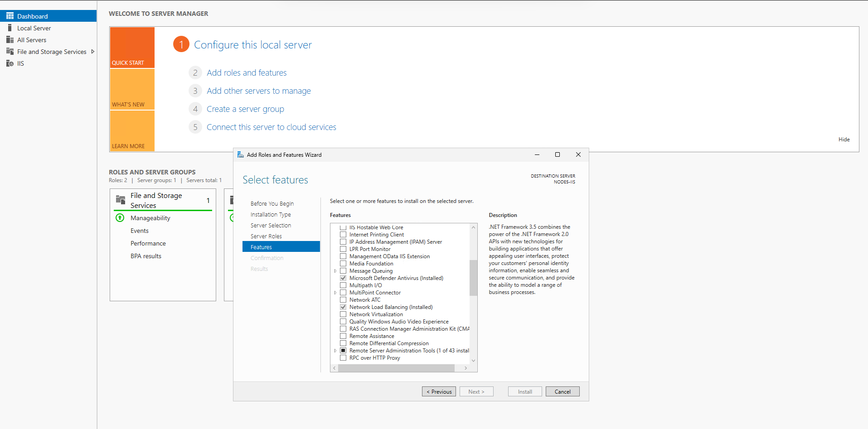Screen dimensions: 868x429
Task: Click the File and Storage Services tile icon
Action: (121, 200)
